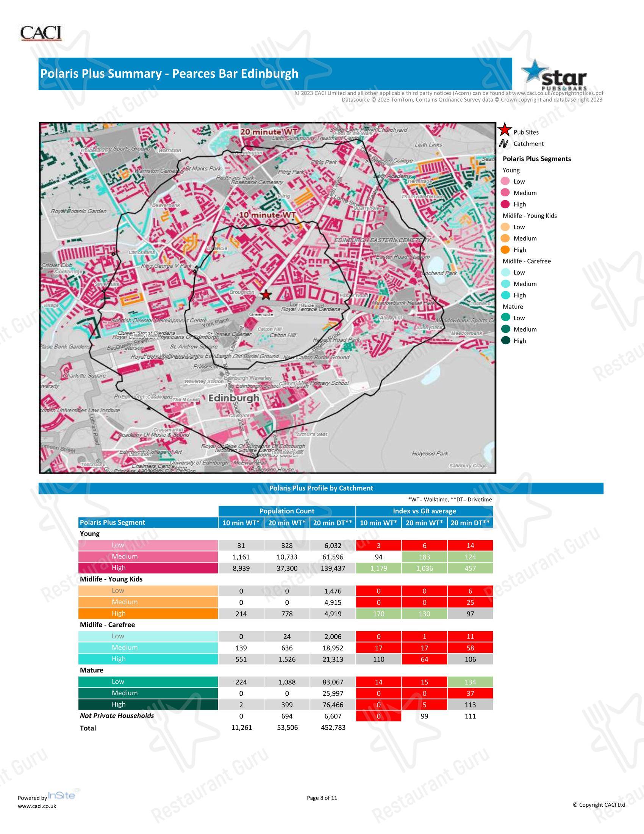Screen dimensions: 644x834
Task: Click the red pub star on the map
Action: (266, 295)
